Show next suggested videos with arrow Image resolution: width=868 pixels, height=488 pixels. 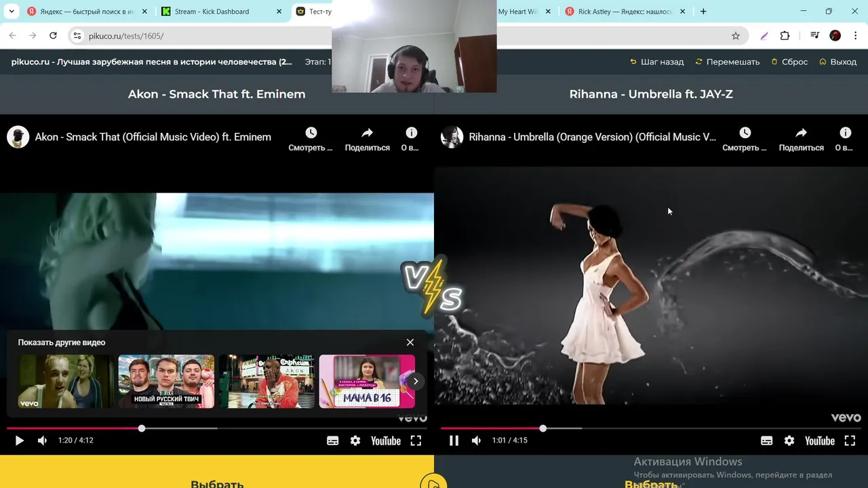tap(416, 381)
